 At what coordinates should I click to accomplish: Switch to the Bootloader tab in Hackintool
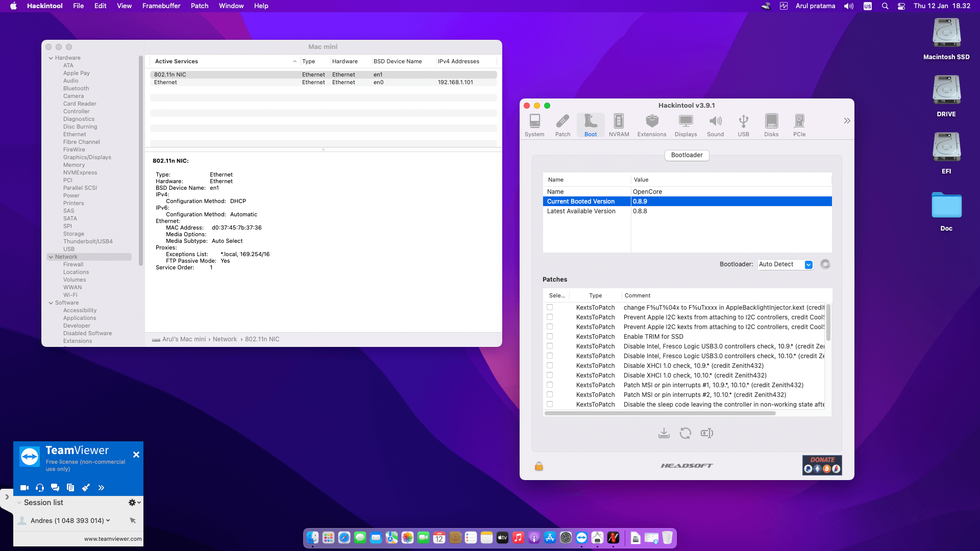point(687,155)
